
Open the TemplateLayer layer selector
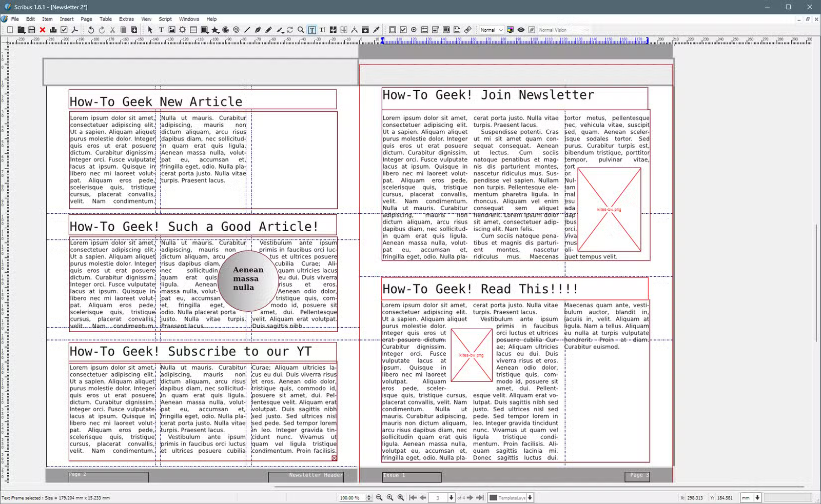pos(511,497)
